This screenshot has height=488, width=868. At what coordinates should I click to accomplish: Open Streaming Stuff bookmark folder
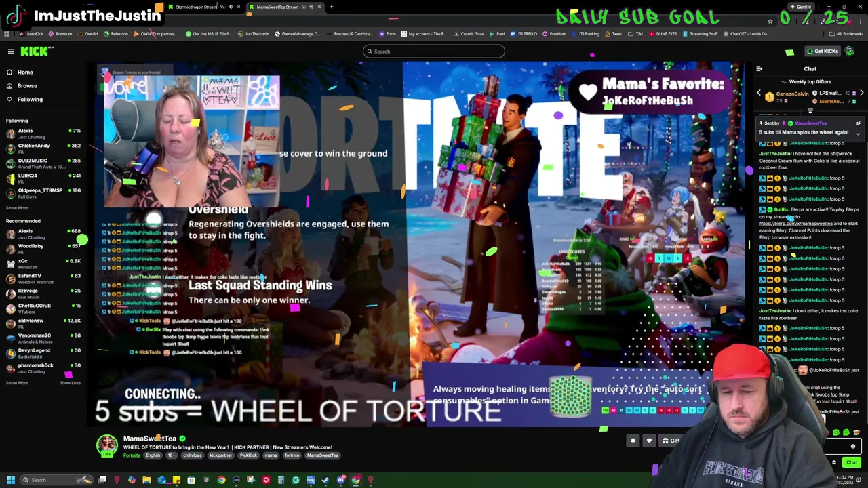[701, 34]
